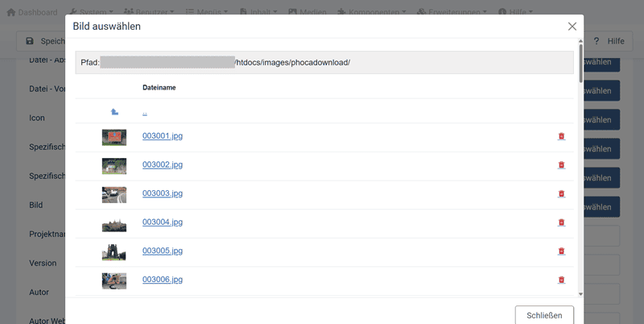Open the 003002.jpg link
Image resolution: width=644 pixels, height=324 pixels.
[163, 164]
